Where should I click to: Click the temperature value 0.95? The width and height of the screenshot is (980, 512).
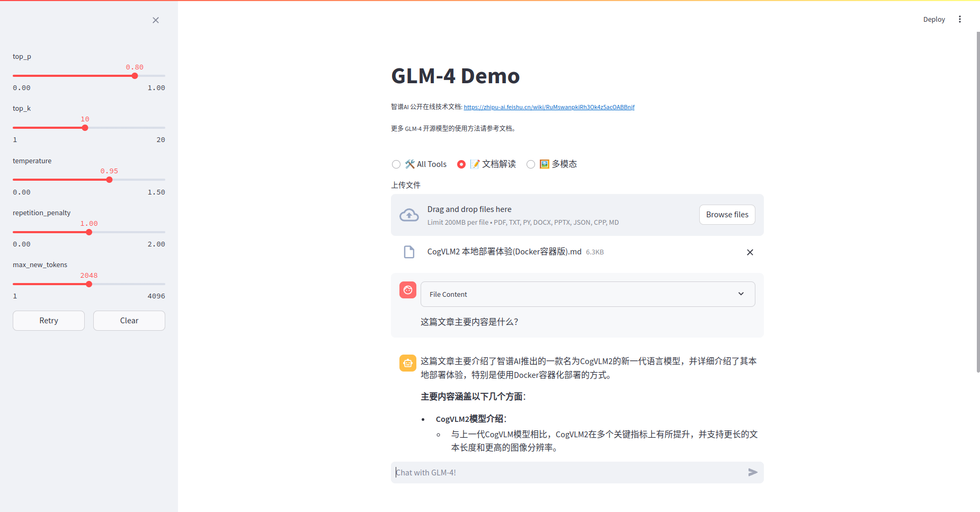(109, 171)
